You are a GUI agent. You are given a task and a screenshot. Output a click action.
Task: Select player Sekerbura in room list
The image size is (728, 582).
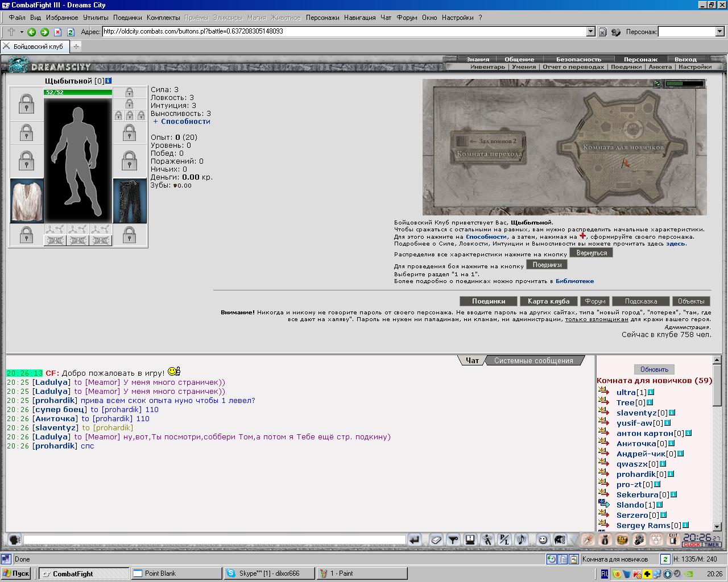[x=638, y=494]
